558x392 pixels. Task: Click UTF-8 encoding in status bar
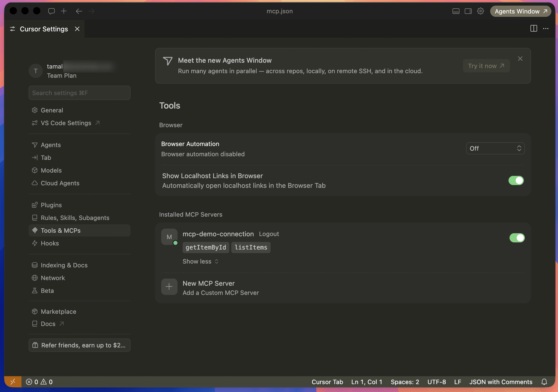pos(437,382)
